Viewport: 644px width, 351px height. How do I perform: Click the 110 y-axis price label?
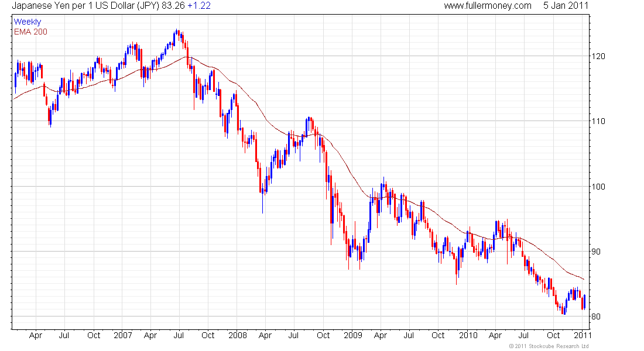coord(598,121)
